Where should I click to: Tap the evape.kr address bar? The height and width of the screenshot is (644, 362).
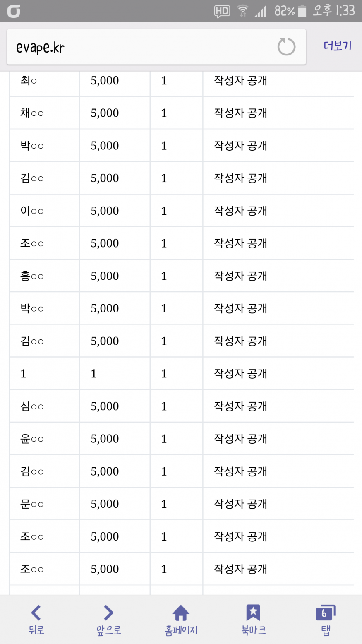(x=141, y=47)
